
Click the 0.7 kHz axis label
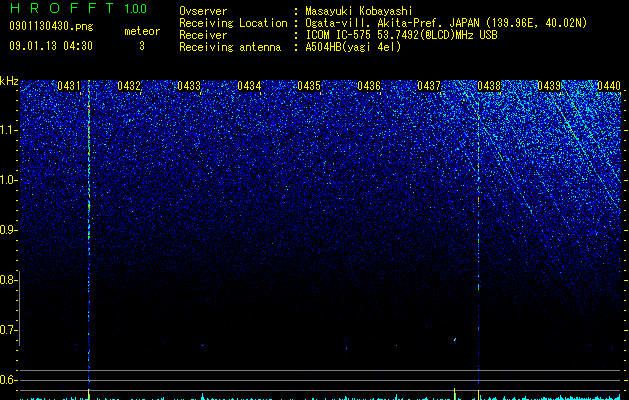[8, 330]
